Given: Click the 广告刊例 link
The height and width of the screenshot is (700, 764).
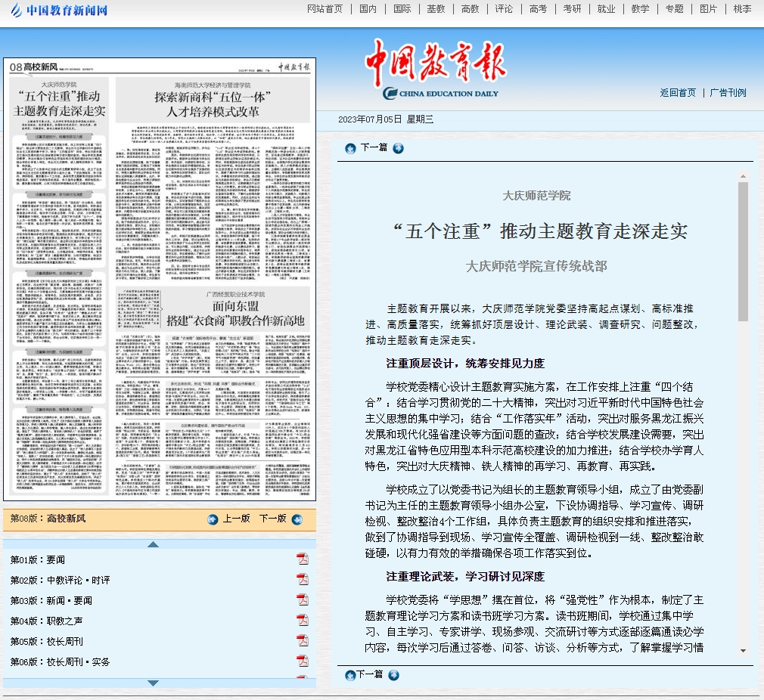Looking at the screenshot, I should pyautogui.click(x=728, y=92).
